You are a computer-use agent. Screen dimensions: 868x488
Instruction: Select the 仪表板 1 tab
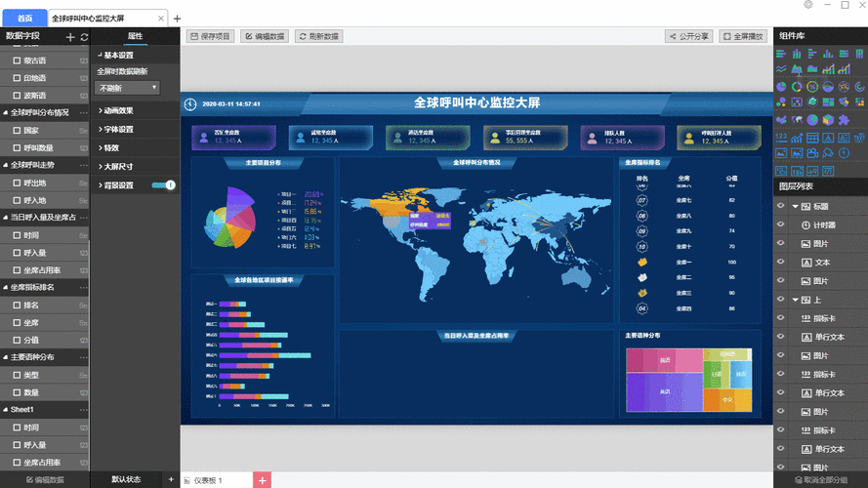[x=207, y=480]
